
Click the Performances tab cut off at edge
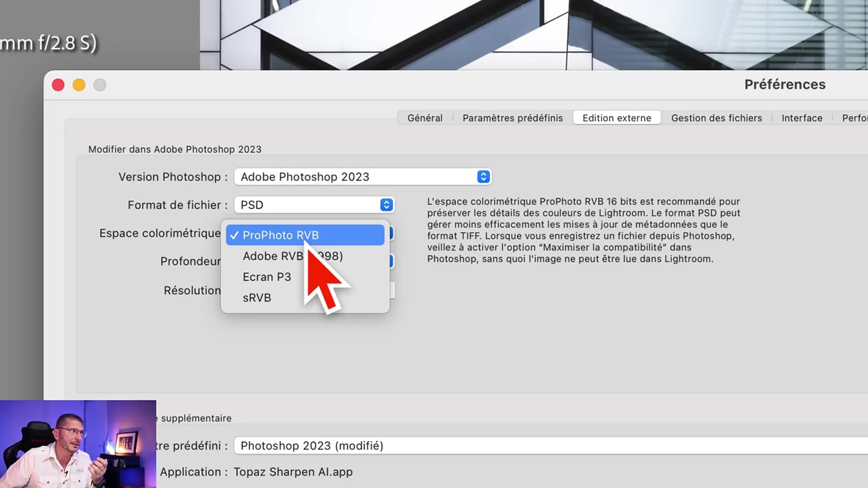[855, 118]
